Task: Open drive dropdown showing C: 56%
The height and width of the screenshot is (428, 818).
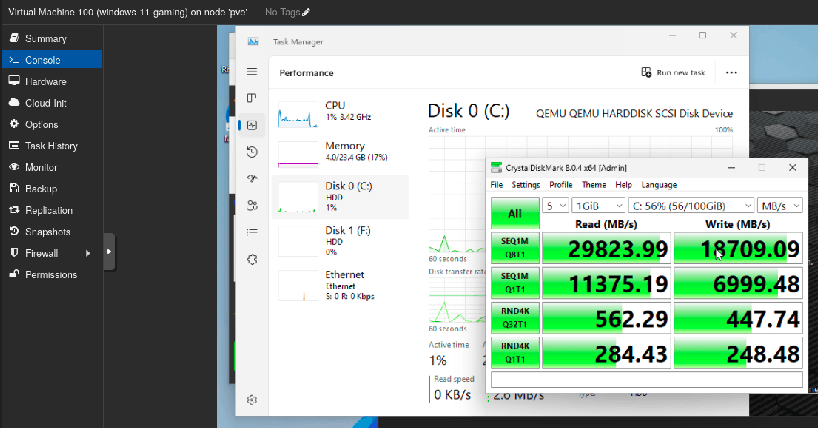Action: [x=691, y=206]
